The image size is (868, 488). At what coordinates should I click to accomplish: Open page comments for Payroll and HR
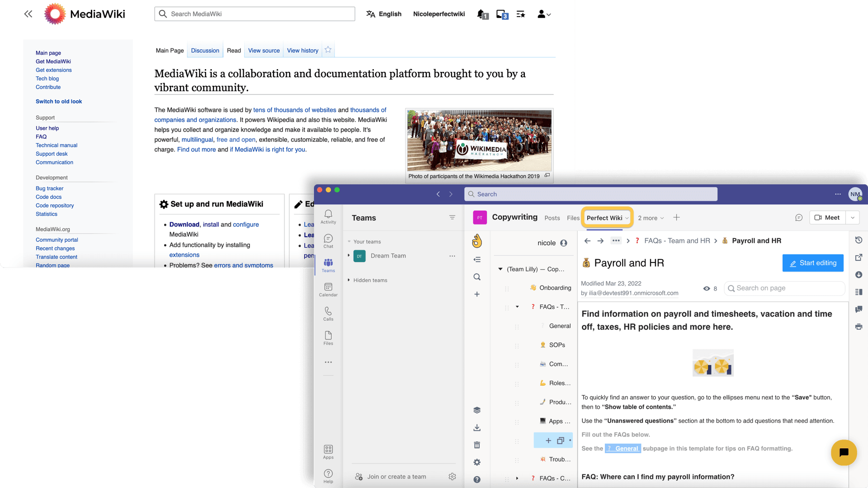tap(859, 310)
